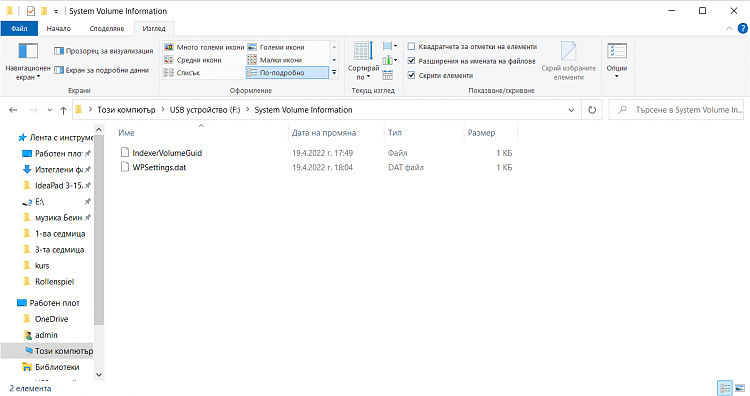Open Rollenspiel folder in sidebar

49,282
